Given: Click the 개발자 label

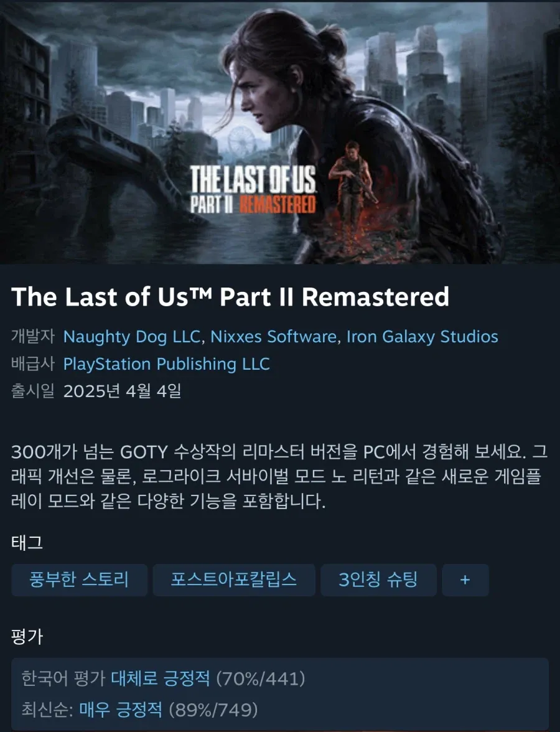Looking at the screenshot, I should (x=32, y=336).
